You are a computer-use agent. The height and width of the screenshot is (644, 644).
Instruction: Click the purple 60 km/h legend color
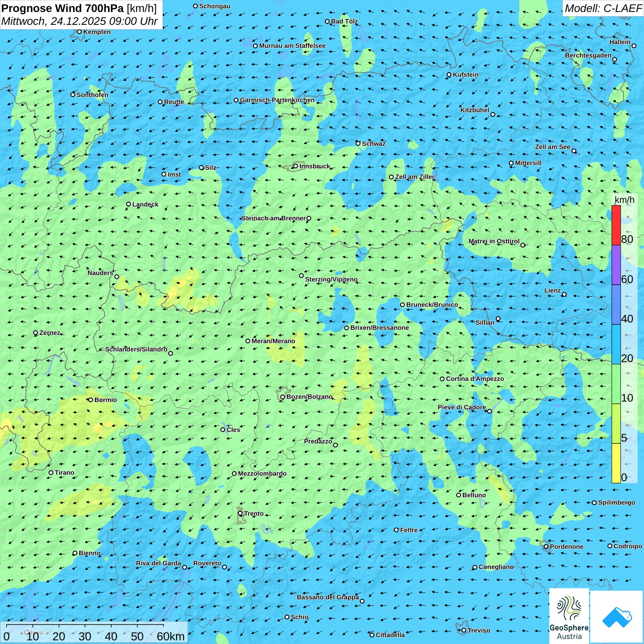pos(616,265)
